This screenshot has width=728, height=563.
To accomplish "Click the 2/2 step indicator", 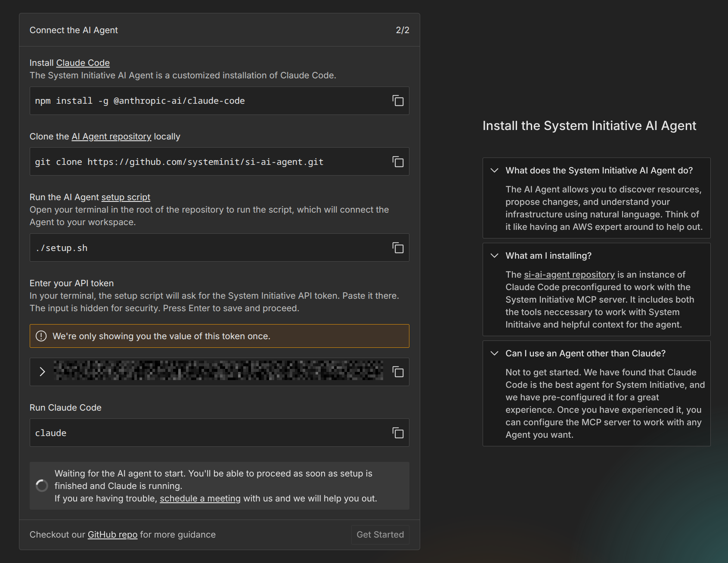I will pos(402,30).
